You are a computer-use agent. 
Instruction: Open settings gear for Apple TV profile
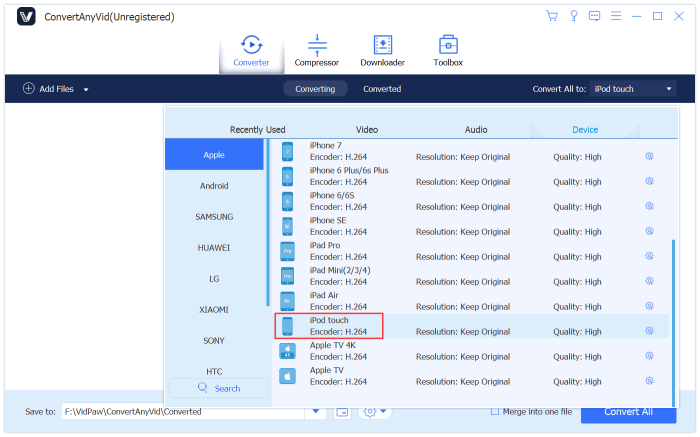point(650,381)
